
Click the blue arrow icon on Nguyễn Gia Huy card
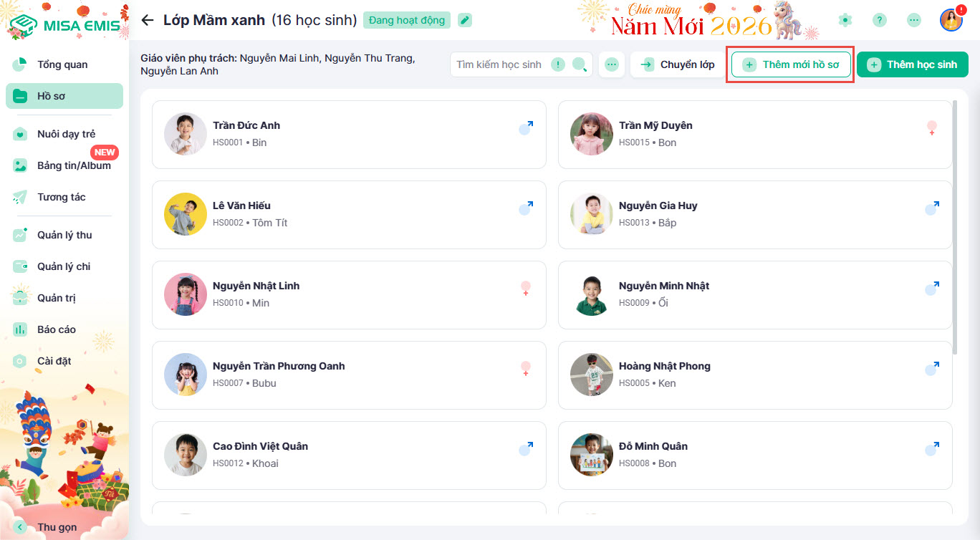coord(932,208)
